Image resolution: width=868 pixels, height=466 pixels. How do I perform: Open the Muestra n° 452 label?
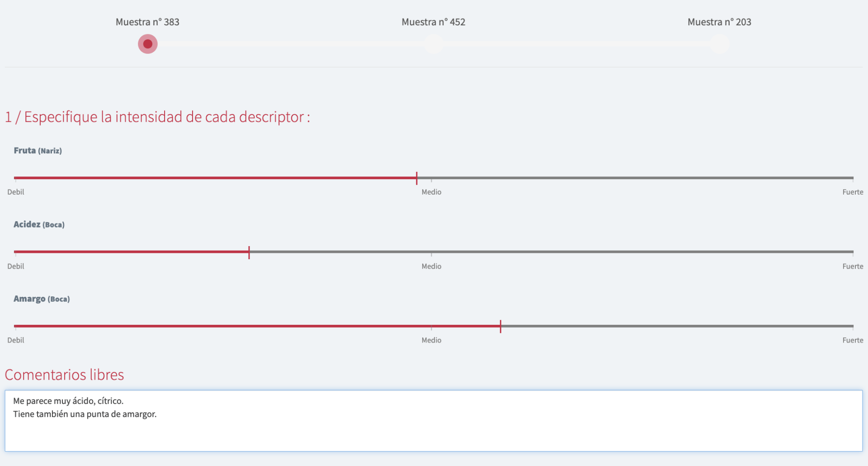point(433,22)
